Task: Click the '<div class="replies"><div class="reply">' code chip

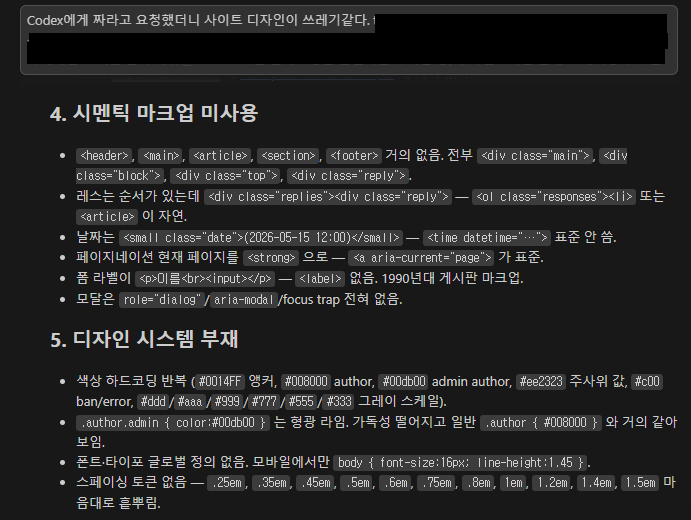Action: [x=328, y=197]
